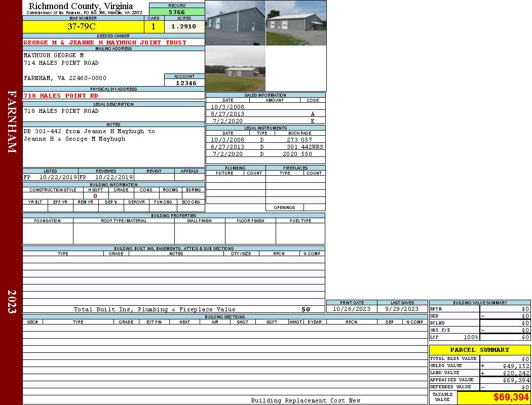
Task: Click the green record number 5766 field
Action: click(177, 12)
